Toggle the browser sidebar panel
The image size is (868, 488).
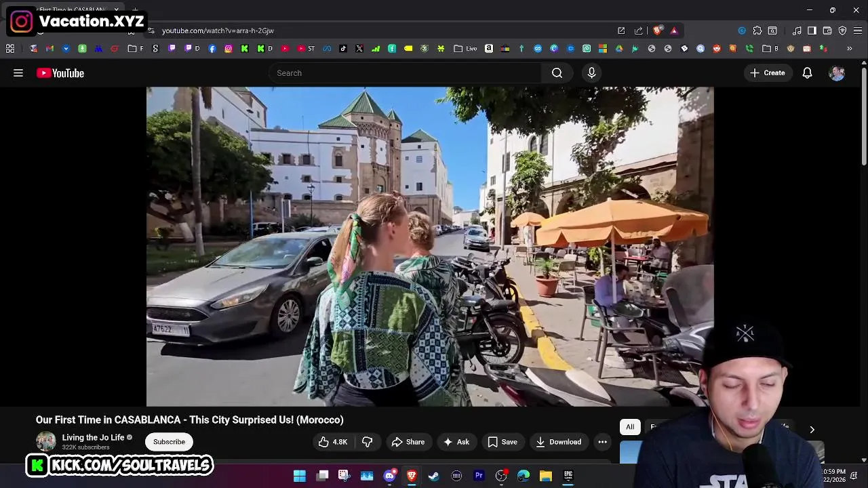(x=812, y=30)
